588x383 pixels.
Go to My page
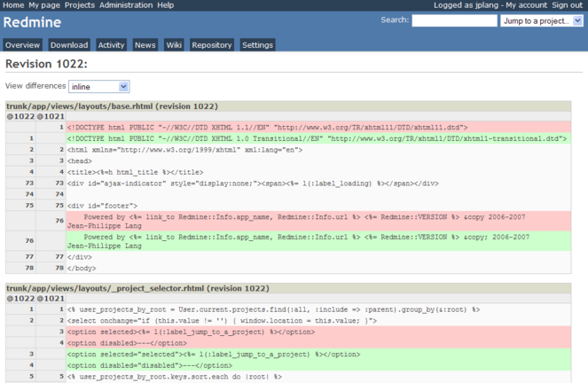click(45, 5)
